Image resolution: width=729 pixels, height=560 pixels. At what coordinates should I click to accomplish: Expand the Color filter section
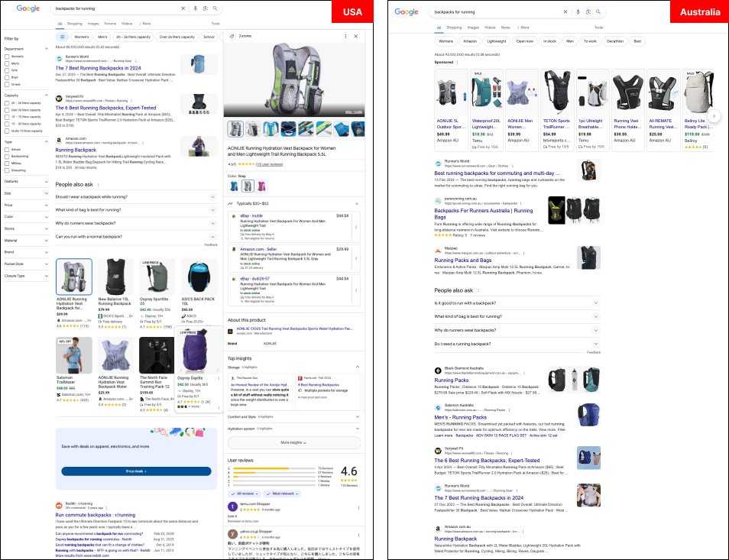(x=46, y=216)
